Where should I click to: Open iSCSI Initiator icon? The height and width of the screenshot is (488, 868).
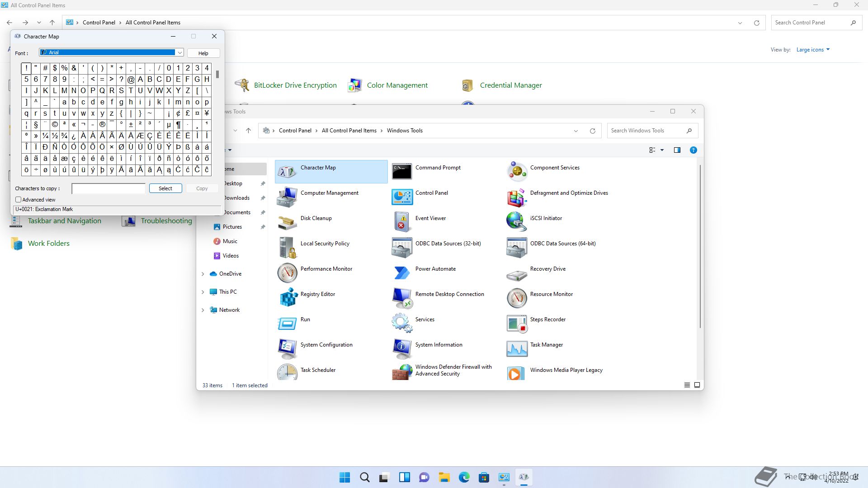click(517, 222)
